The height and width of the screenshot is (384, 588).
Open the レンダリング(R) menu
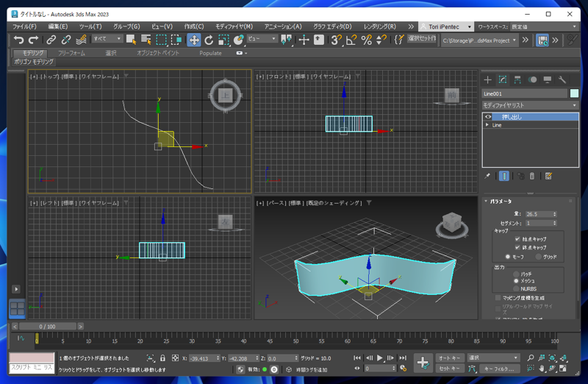[x=379, y=26]
